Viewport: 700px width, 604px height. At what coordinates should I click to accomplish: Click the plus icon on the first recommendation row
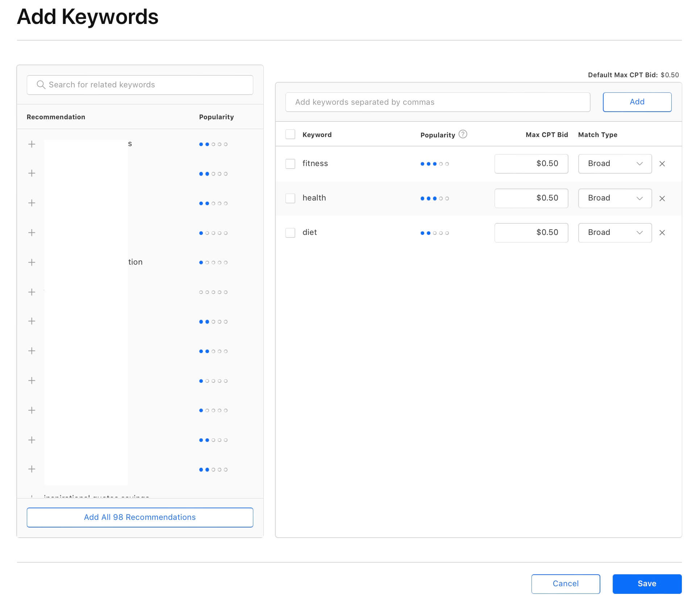point(32,144)
